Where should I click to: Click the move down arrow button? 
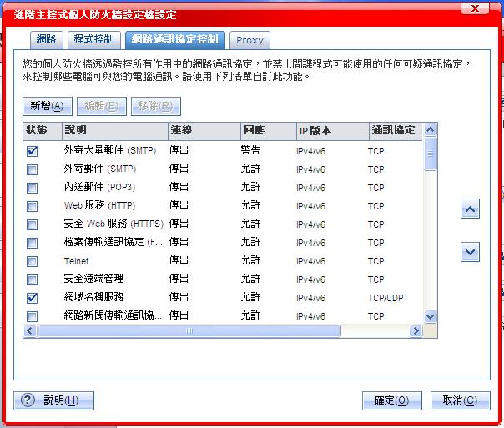click(470, 251)
